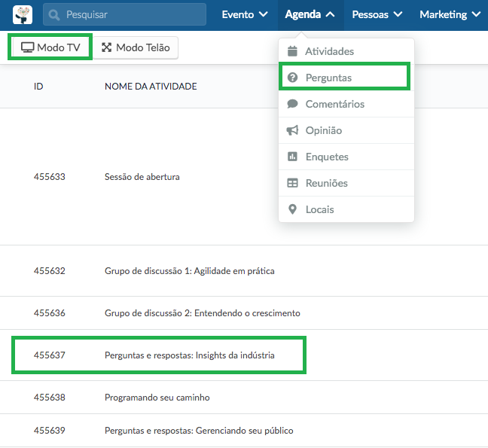
Task: Open the Evento dropdown menu
Action: tap(245, 14)
